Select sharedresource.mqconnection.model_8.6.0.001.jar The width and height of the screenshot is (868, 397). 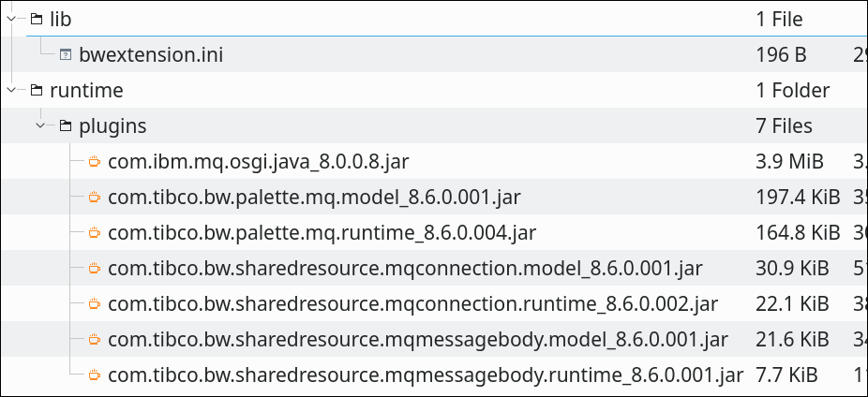pos(405,268)
